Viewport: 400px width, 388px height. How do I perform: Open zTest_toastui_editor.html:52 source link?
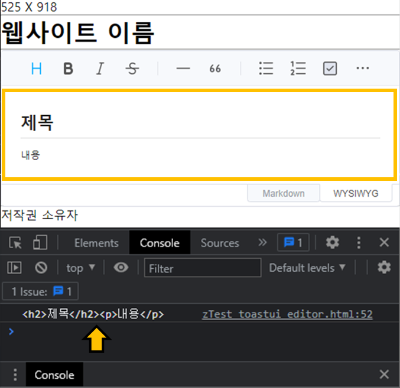(x=287, y=314)
